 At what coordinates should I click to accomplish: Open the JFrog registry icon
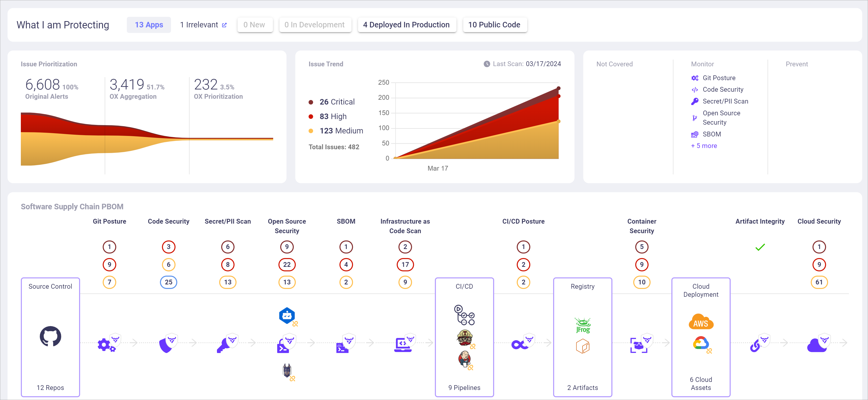click(583, 325)
